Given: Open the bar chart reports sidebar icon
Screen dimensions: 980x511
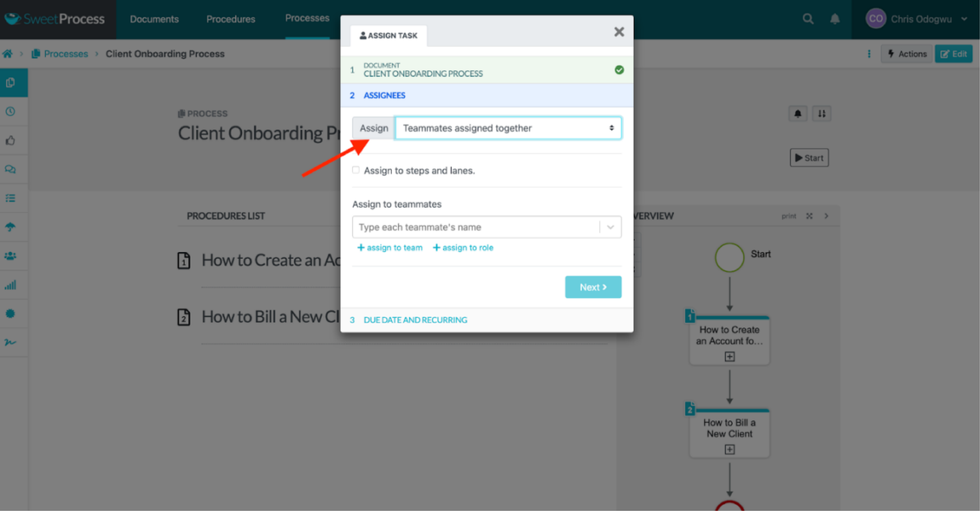Looking at the screenshot, I should coord(10,285).
